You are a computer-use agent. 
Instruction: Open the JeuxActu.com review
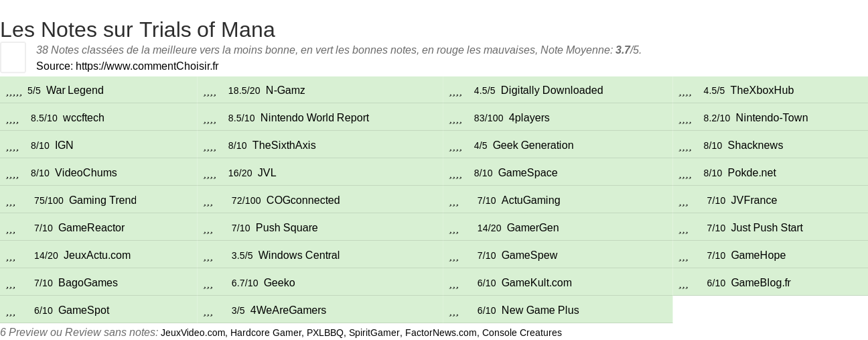click(97, 256)
